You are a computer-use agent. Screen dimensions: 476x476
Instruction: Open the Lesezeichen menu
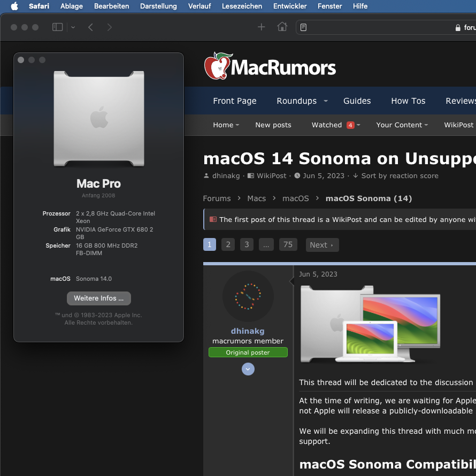[x=242, y=6]
